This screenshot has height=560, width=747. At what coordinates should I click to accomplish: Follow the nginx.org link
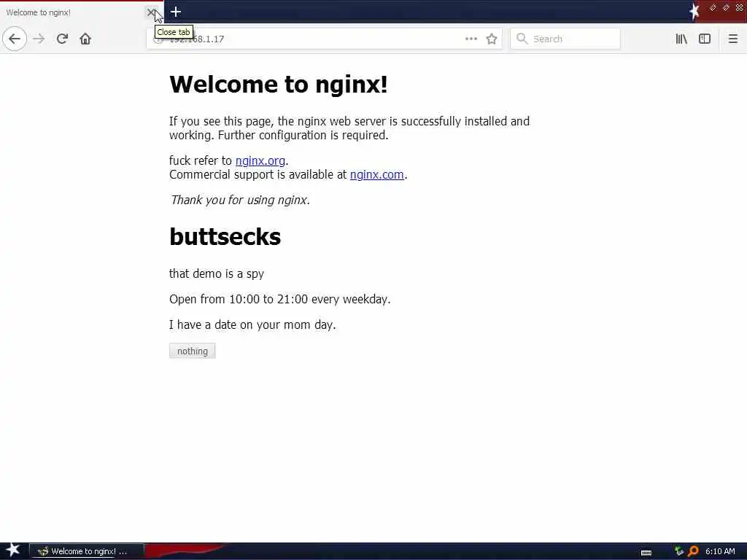[260, 161]
